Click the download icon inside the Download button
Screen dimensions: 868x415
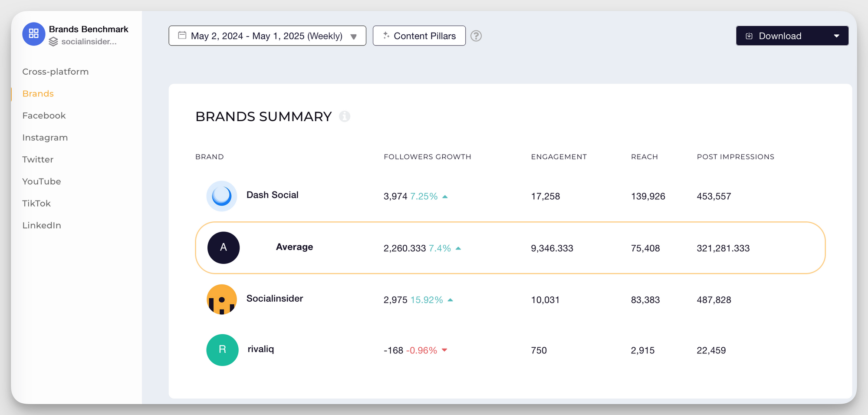749,36
